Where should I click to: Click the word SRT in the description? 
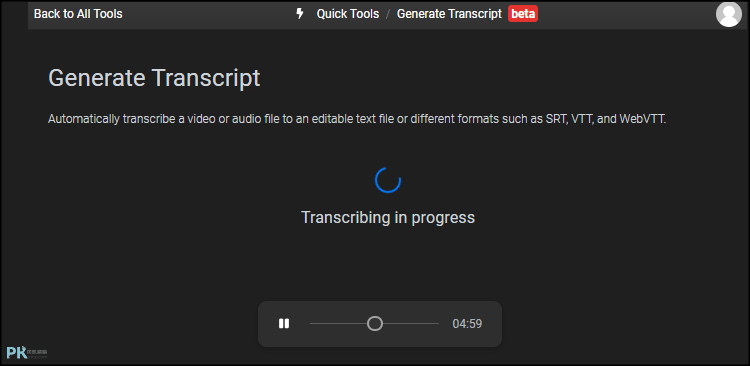(x=555, y=119)
